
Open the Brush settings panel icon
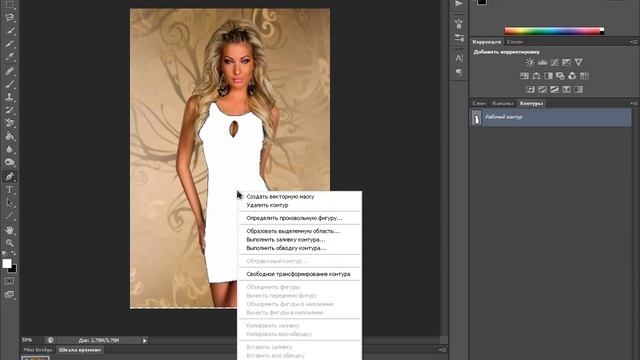point(459,38)
